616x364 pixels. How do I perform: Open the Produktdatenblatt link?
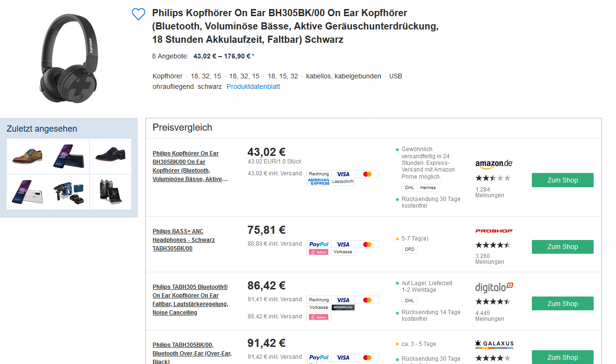click(253, 87)
